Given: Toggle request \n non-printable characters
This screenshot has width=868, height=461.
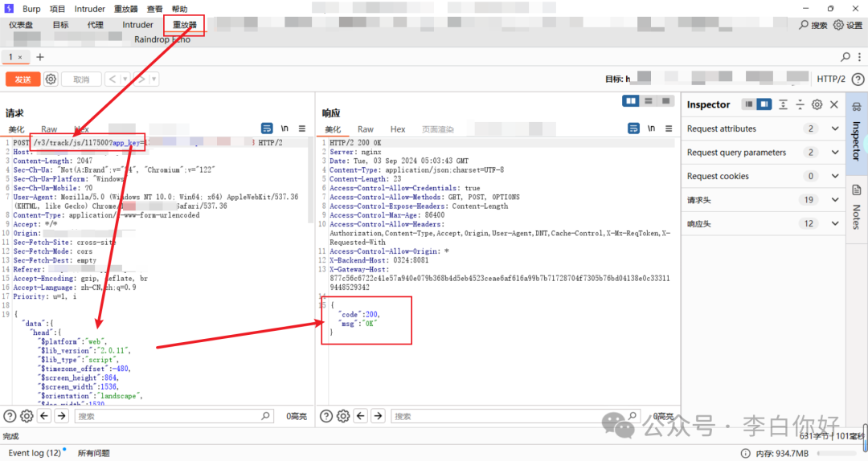Looking at the screenshot, I should click(x=285, y=129).
